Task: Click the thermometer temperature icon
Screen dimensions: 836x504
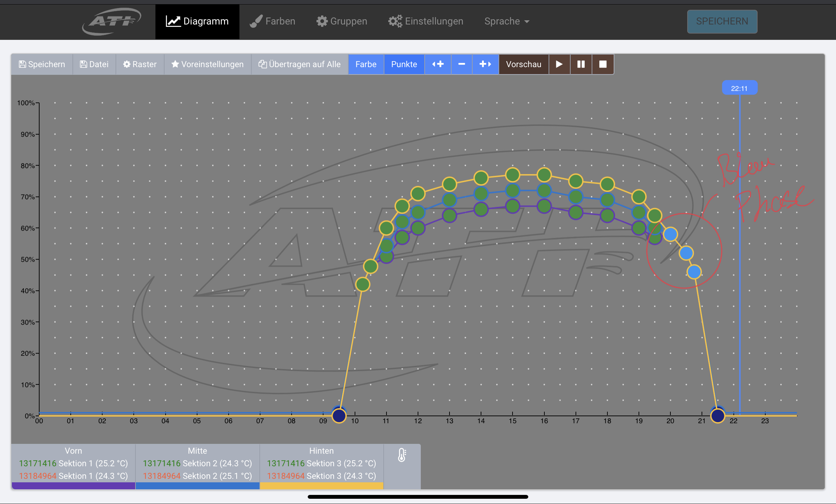Action: (x=402, y=455)
